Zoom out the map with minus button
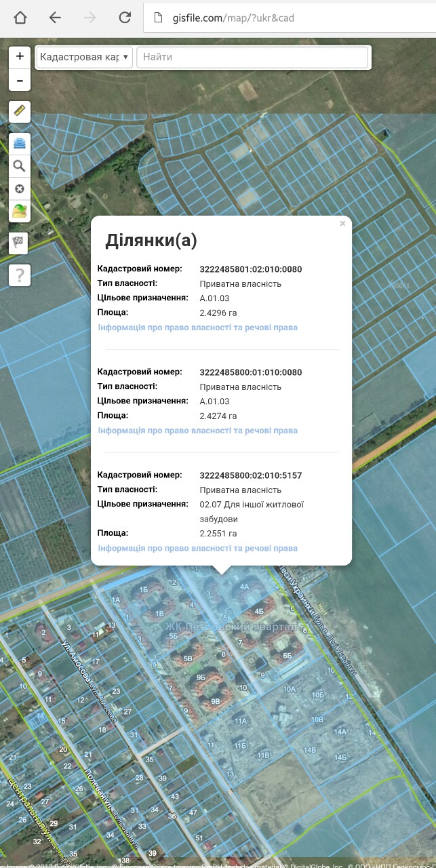Screen dimensions: 436x868 (x=20, y=81)
